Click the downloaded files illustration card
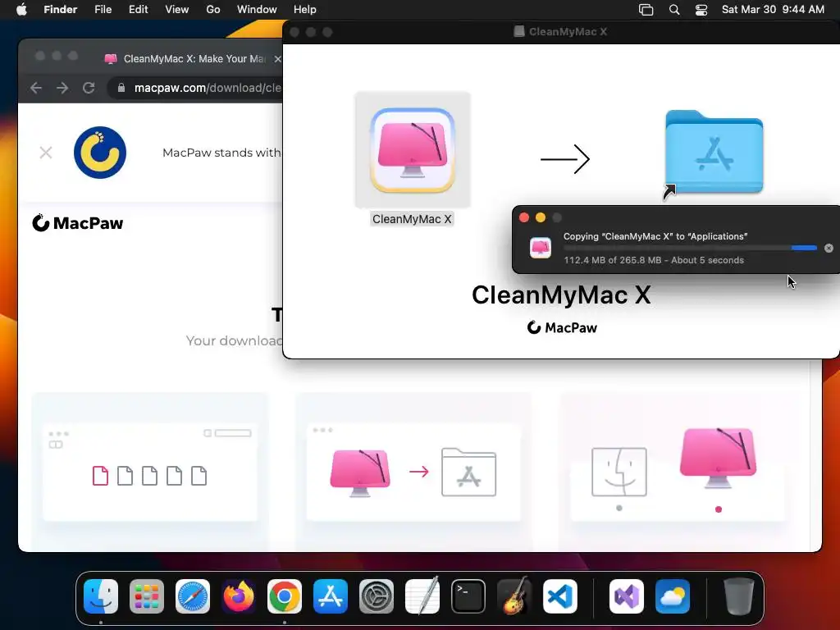 coord(150,472)
